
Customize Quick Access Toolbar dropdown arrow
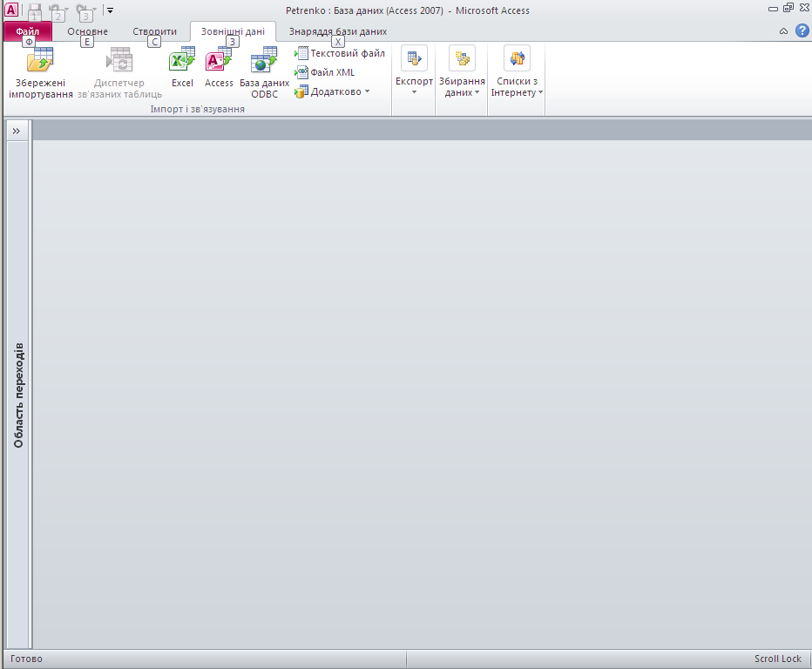click(110, 10)
